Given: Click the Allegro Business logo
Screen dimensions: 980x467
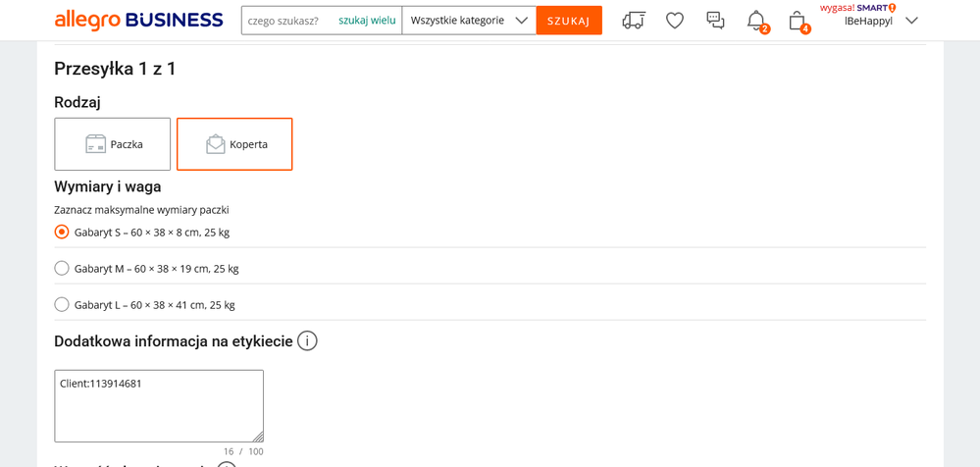Looking at the screenshot, I should point(139,21).
